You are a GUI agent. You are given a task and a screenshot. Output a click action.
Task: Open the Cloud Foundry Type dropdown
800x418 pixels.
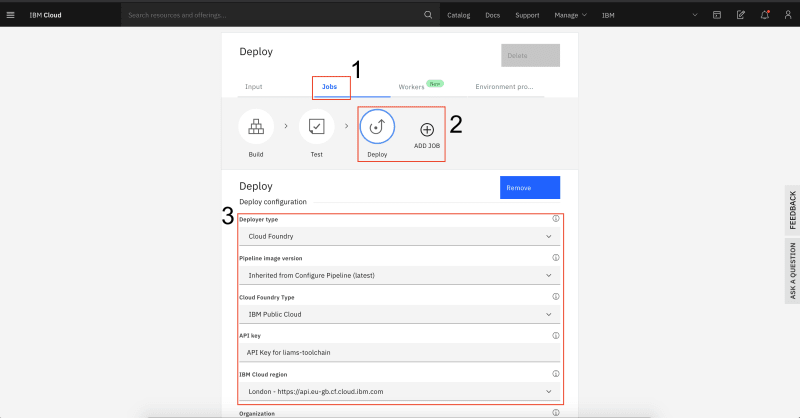click(x=399, y=314)
